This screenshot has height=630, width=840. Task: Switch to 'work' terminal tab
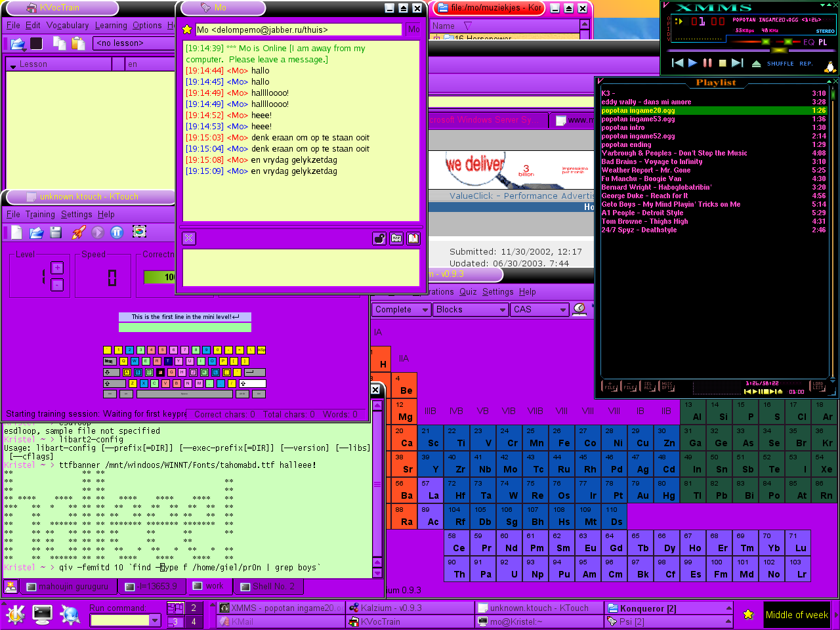point(209,586)
